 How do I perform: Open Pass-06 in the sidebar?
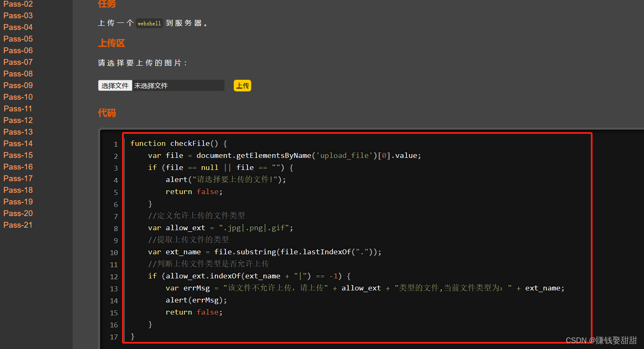(x=18, y=50)
